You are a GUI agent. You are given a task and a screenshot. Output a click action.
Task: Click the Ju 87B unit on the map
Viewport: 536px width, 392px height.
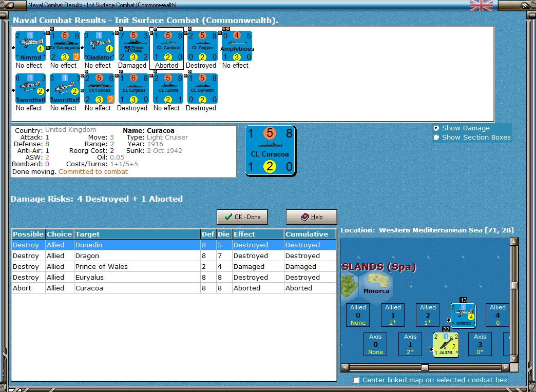pos(446,344)
